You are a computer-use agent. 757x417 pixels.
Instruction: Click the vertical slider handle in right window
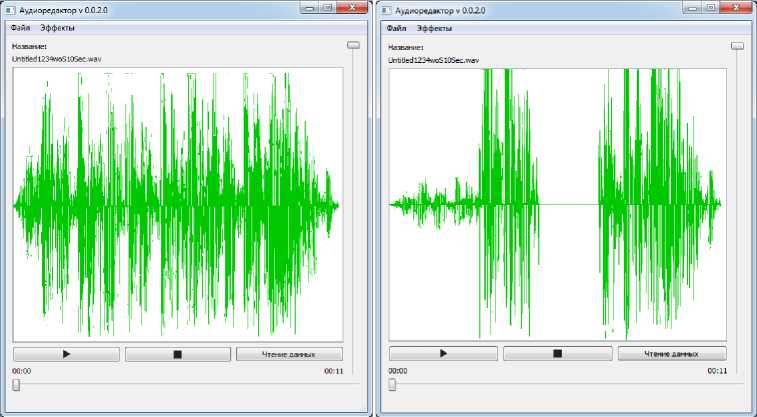[737, 45]
